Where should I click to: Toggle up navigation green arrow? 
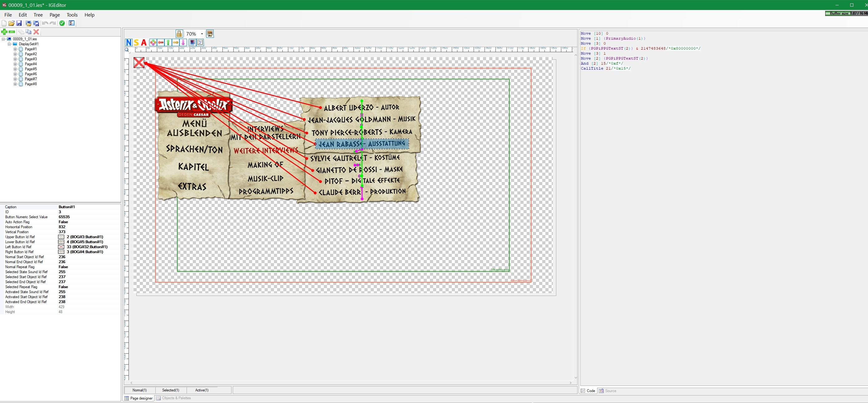tap(168, 42)
